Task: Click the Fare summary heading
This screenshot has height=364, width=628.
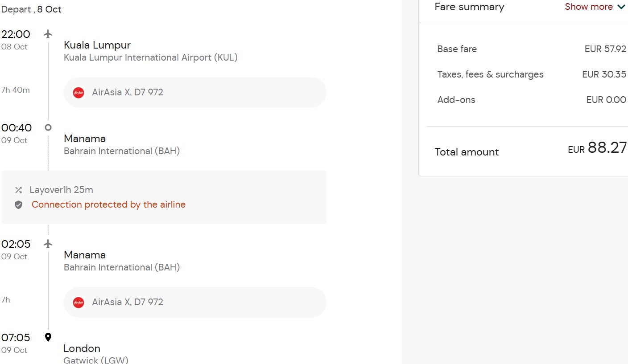Action: click(469, 7)
